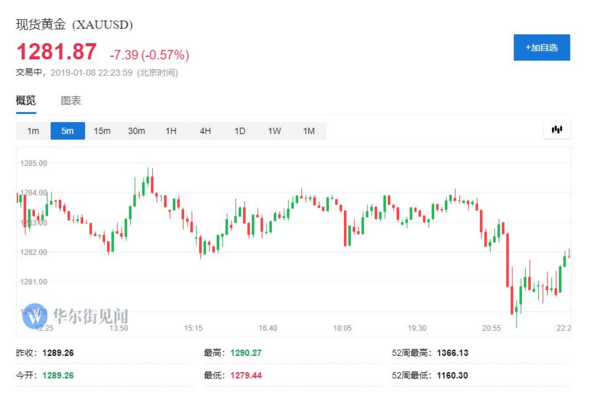Image resolution: width=606 pixels, height=412 pixels.
Task: Click the candlestick chart type icon
Action: (557, 130)
